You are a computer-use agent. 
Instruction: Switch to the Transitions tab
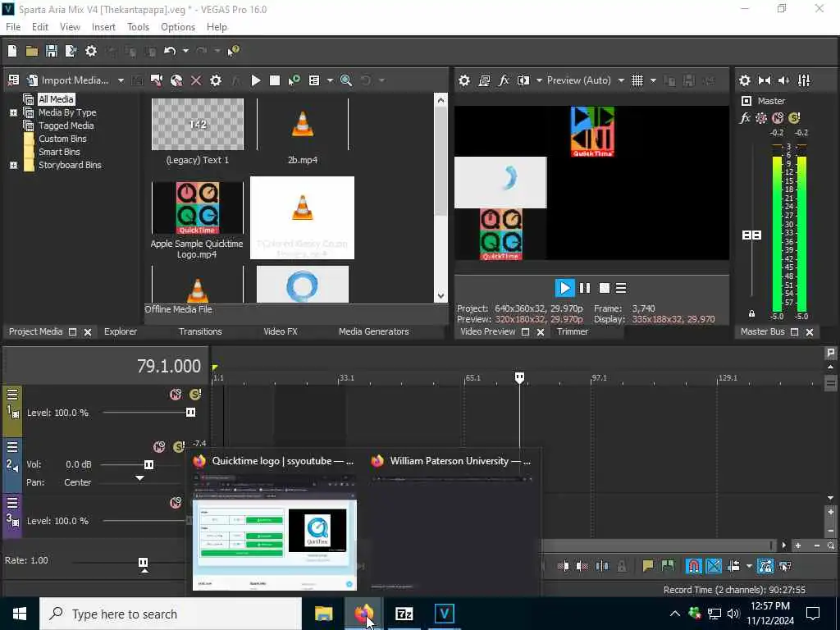tap(200, 331)
